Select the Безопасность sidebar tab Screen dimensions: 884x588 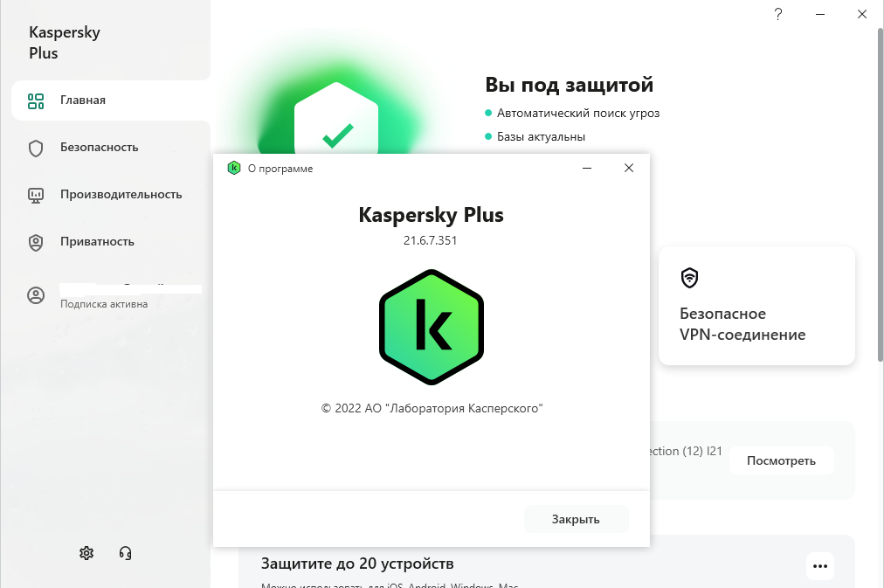point(99,148)
